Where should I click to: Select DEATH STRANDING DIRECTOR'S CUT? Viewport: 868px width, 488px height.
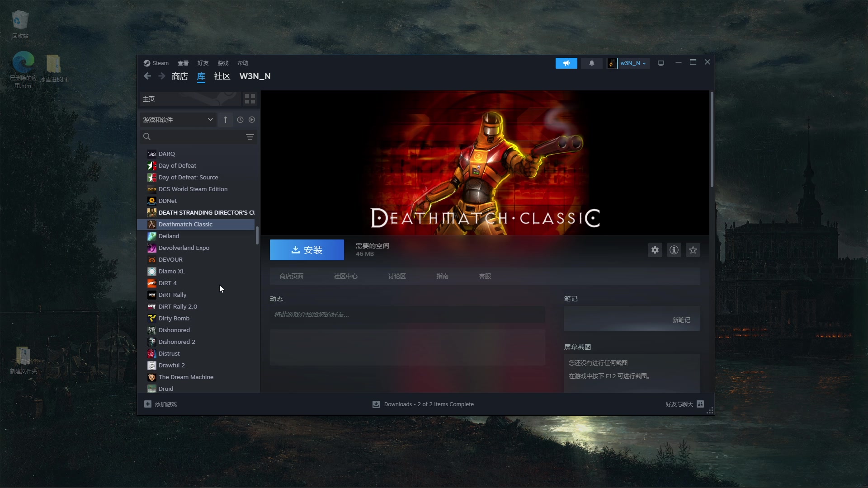[197, 213]
